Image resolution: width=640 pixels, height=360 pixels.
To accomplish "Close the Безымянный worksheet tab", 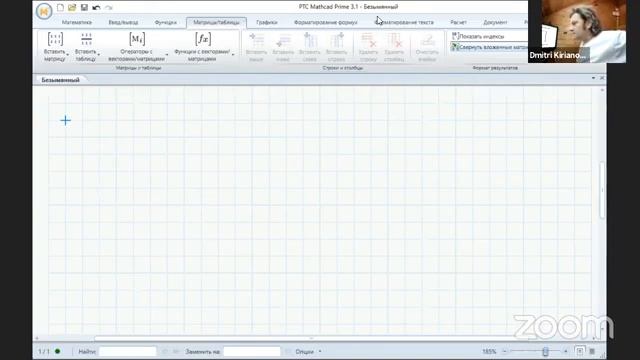I will coord(602,78).
